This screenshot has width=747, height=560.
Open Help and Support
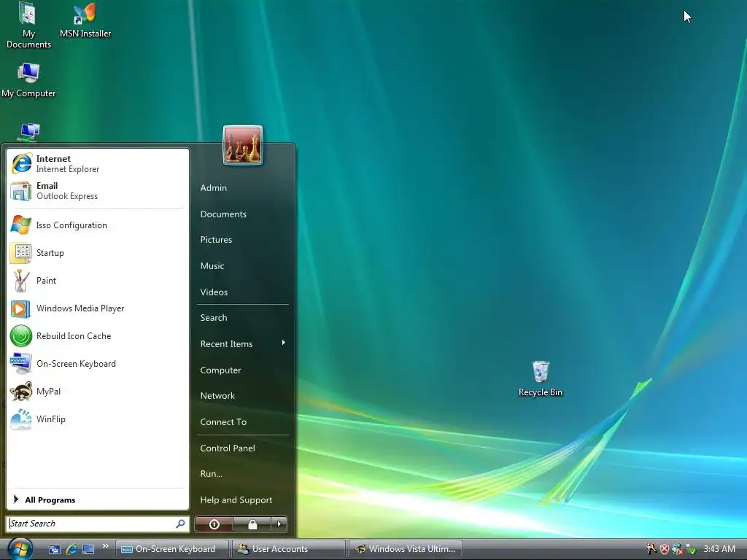click(242, 500)
